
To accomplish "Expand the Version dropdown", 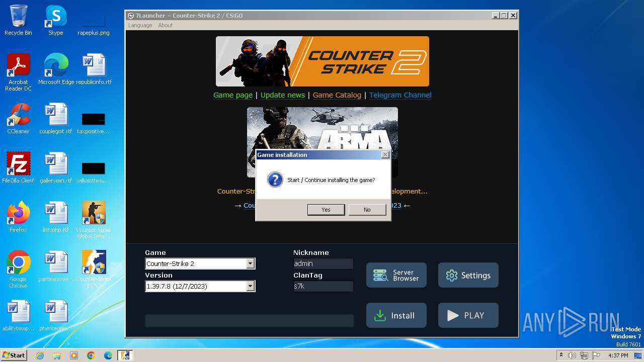I will pos(250,286).
